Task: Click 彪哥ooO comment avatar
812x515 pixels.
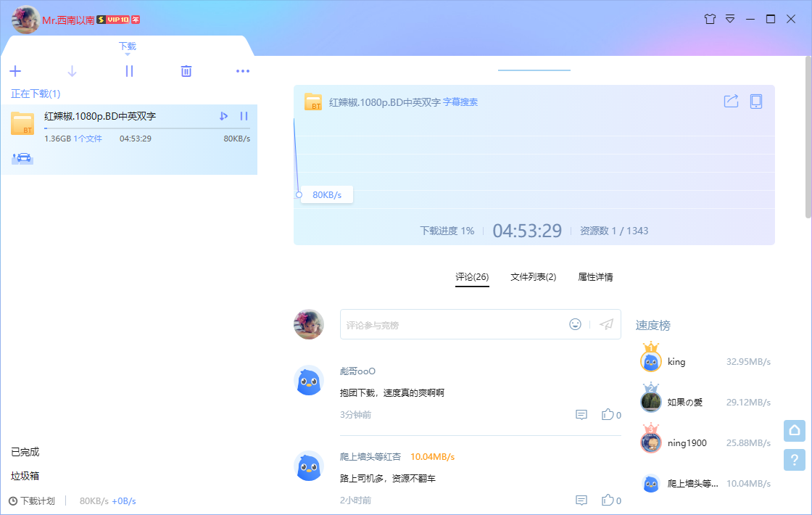Action: point(309,380)
